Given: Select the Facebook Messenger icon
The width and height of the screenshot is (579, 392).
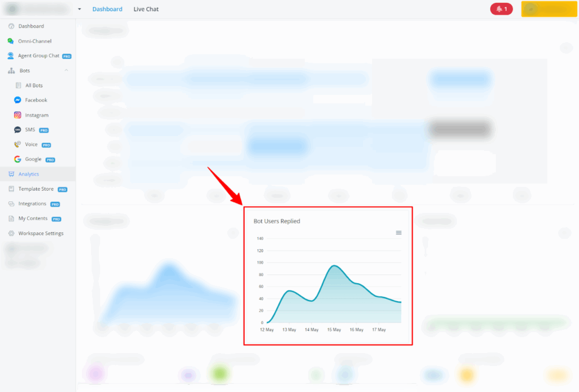Looking at the screenshot, I should coord(18,100).
